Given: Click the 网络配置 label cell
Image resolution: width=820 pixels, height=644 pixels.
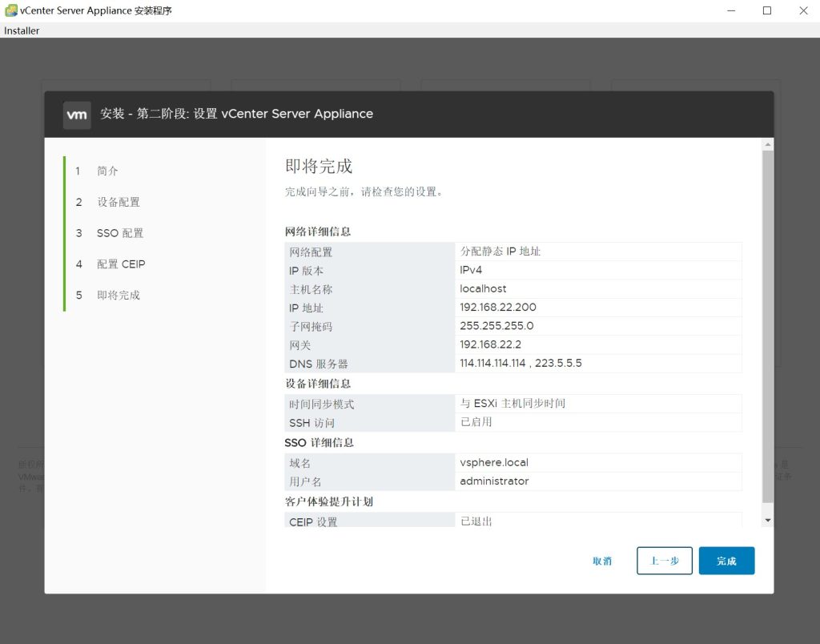Looking at the screenshot, I should coord(370,252).
